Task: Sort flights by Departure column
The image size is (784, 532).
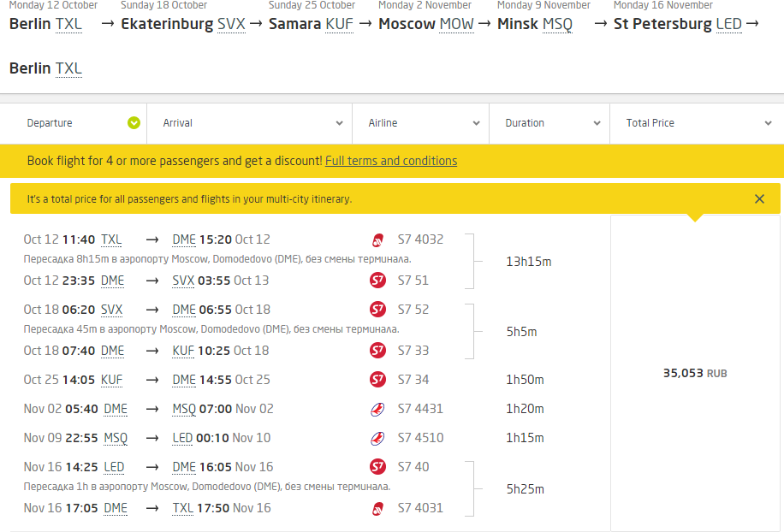Action: 73,123
